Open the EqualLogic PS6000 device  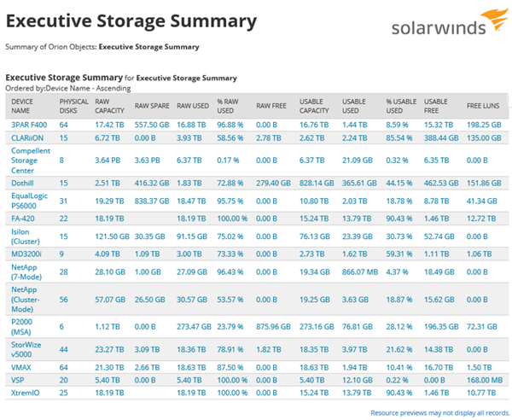pyautogui.click(x=29, y=200)
